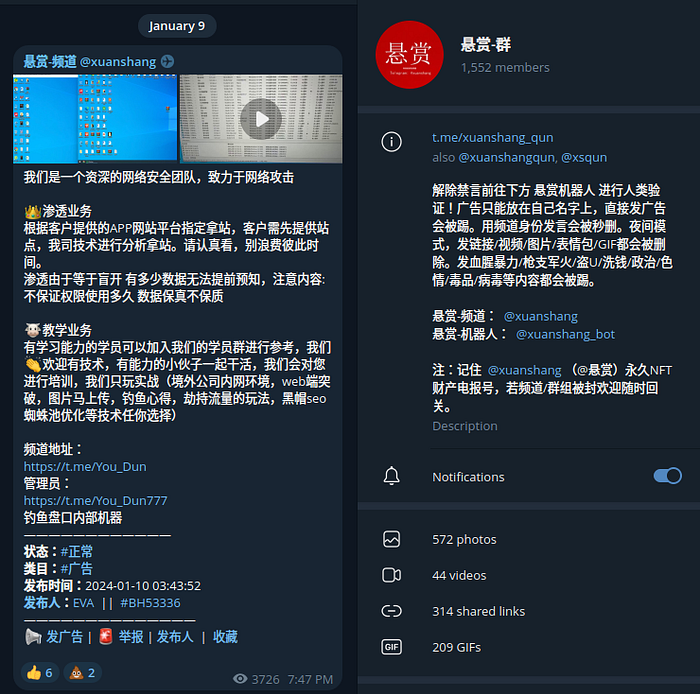Screen dimensions: 700x694
Task: Click the 1,552 members text
Action: tap(505, 67)
